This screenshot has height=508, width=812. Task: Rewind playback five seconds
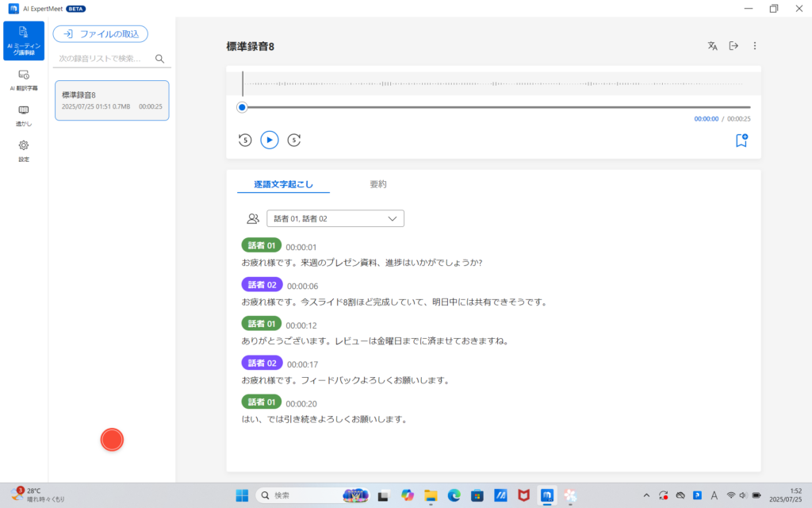coord(246,140)
